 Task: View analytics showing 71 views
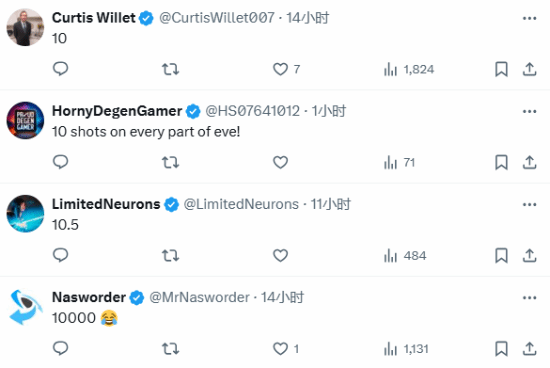click(x=399, y=162)
